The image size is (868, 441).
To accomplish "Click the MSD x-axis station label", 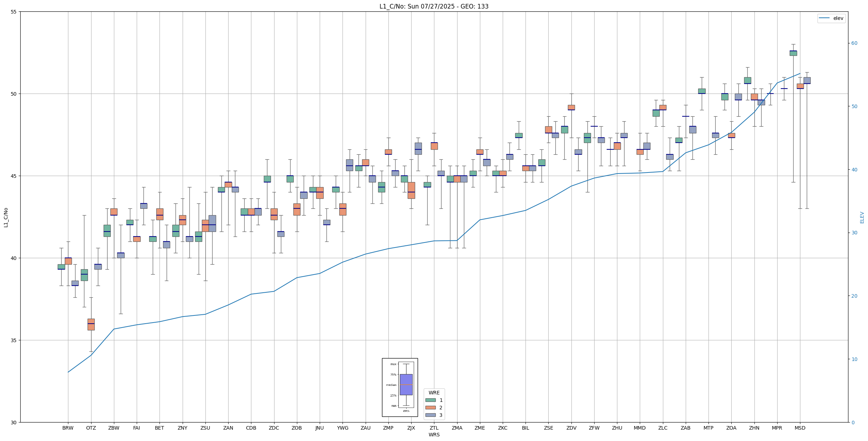I will (x=800, y=428).
